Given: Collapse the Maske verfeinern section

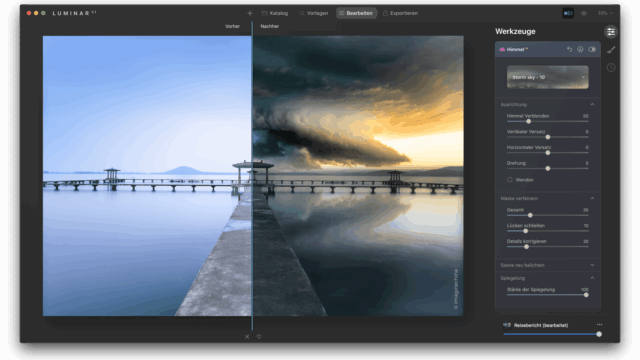Looking at the screenshot, I should coord(592,198).
